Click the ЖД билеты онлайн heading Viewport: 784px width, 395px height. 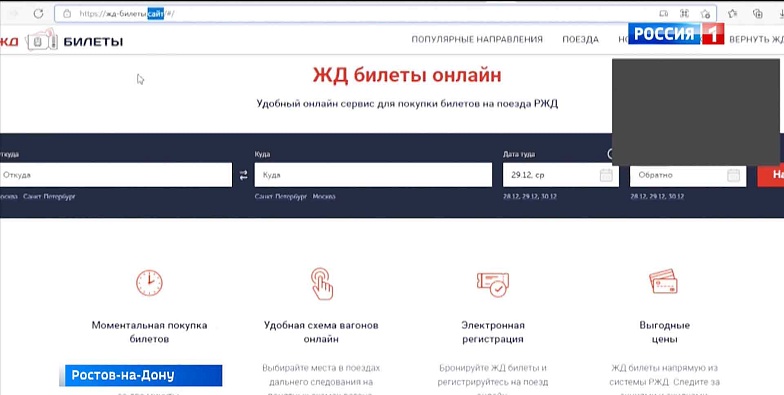407,76
